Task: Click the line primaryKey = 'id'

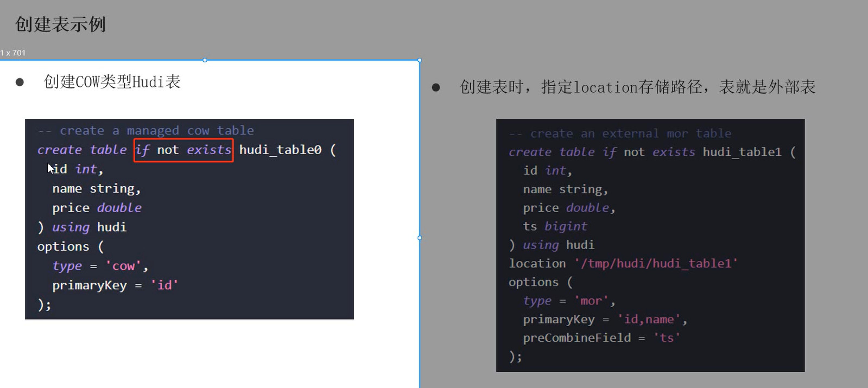Action: 115,285
